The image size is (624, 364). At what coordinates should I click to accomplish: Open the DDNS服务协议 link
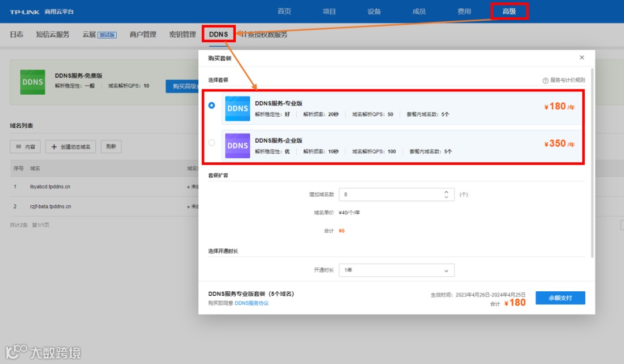click(251, 303)
